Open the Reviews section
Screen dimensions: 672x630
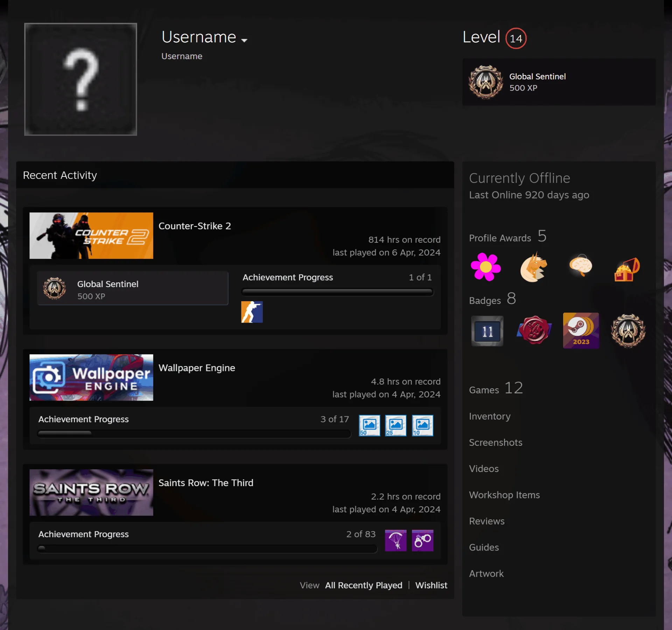[487, 521]
